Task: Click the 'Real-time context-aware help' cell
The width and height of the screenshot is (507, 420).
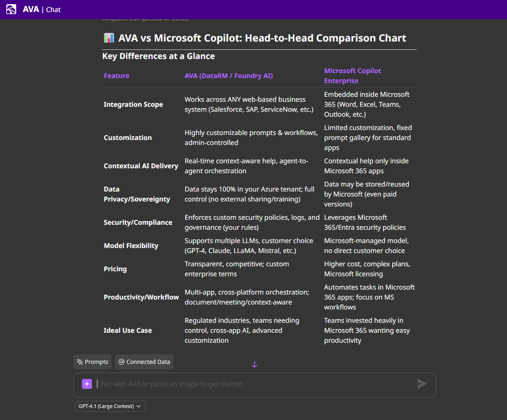Action: click(246, 166)
